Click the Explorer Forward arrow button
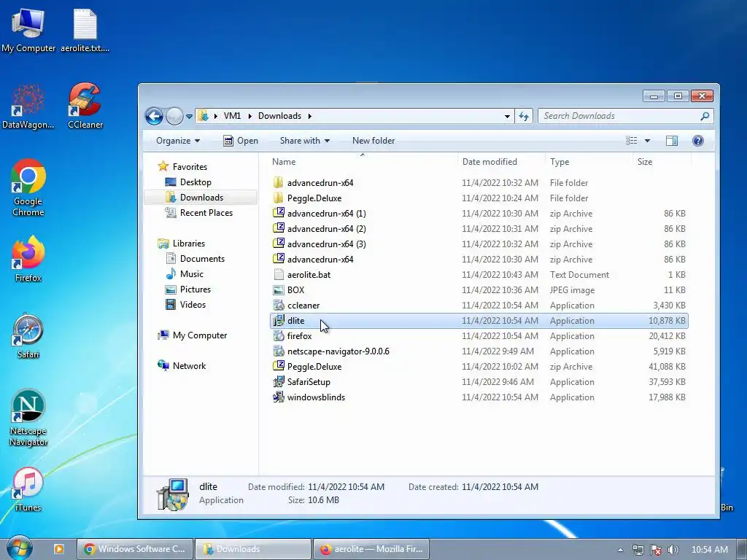 pos(174,116)
